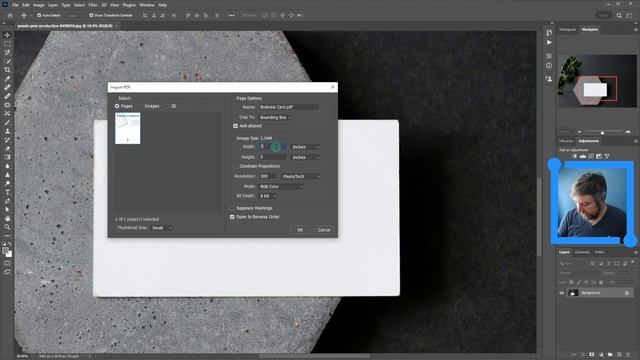Click the Width input field
Image resolution: width=640 pixels, height=360 pixels.
pos(272,147)
